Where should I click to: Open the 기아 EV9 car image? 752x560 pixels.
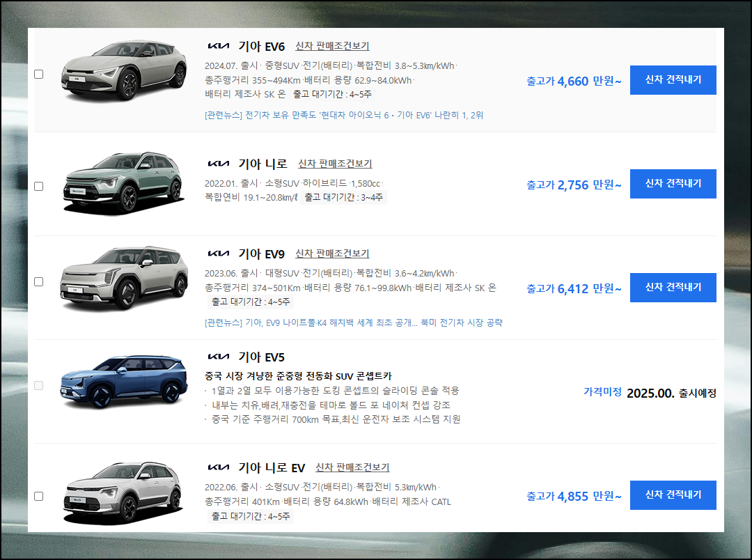124,278
